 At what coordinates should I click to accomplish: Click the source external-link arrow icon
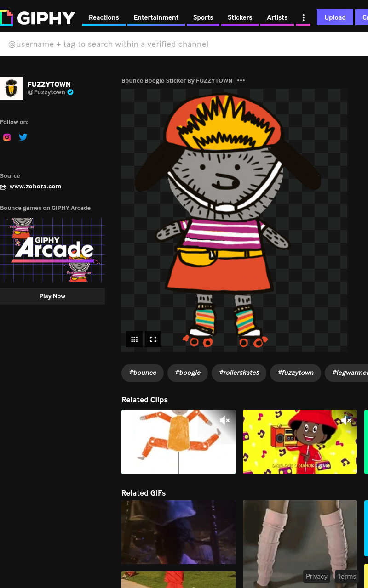(3, 187)
